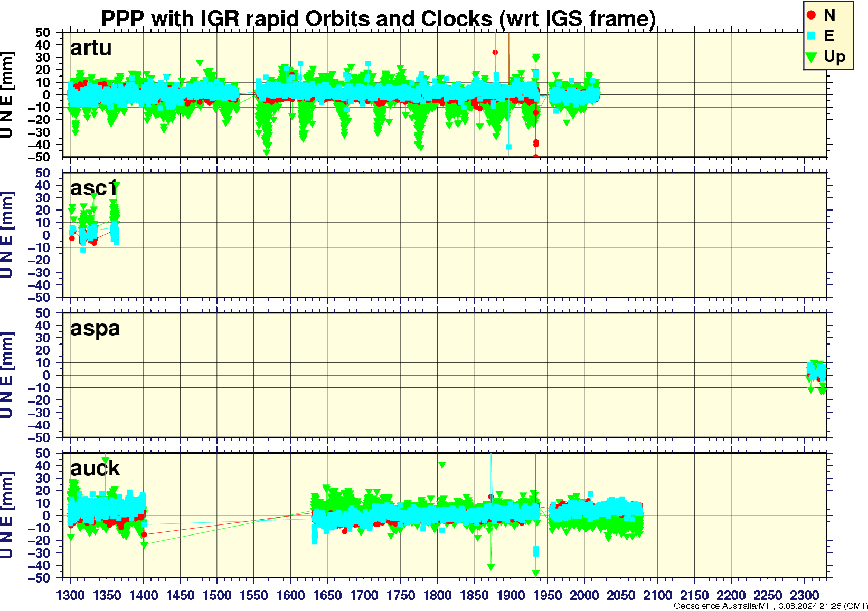Click x-axis tick label 2000
Viewport: 868px width, 611px height.
pos(584,595)
